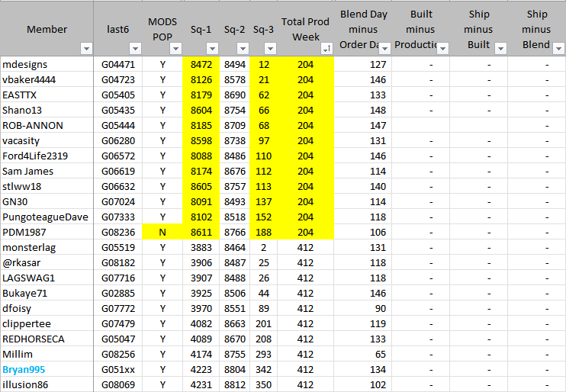Select the Ship minus Blend header cell

(536, 29)
